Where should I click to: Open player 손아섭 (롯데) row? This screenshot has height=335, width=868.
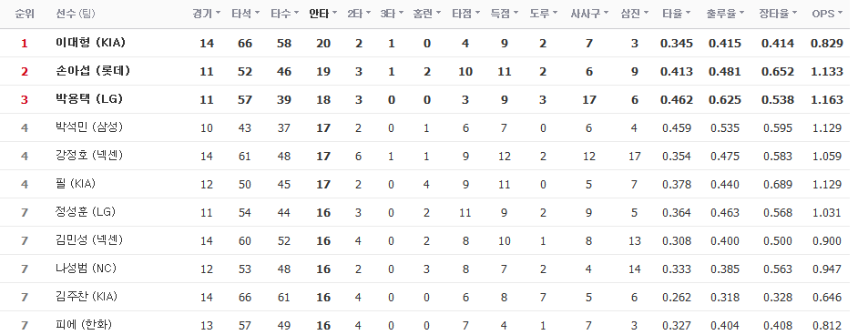click(x=424, y=71)
